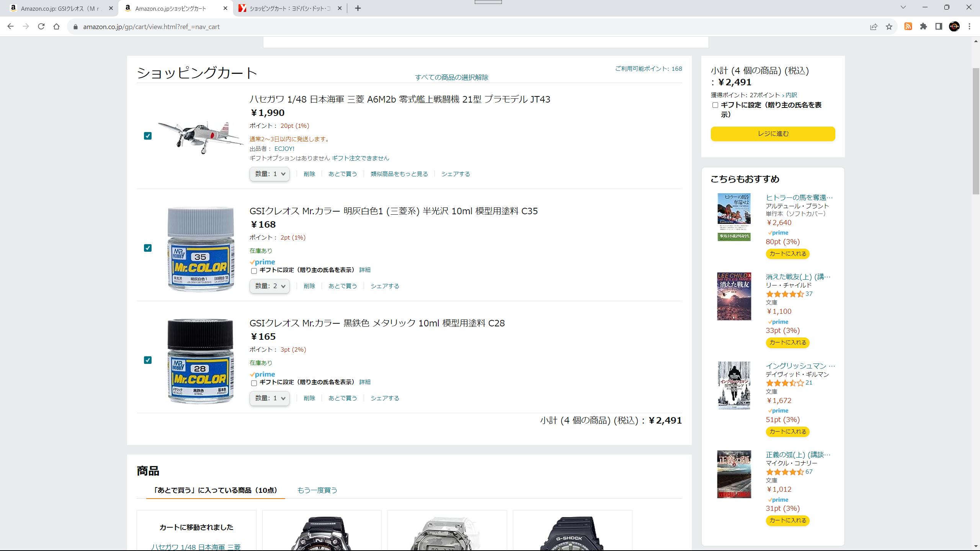Open the RSS feed extension icon
This screenshot has width=980, height=551.
point(908,26)
